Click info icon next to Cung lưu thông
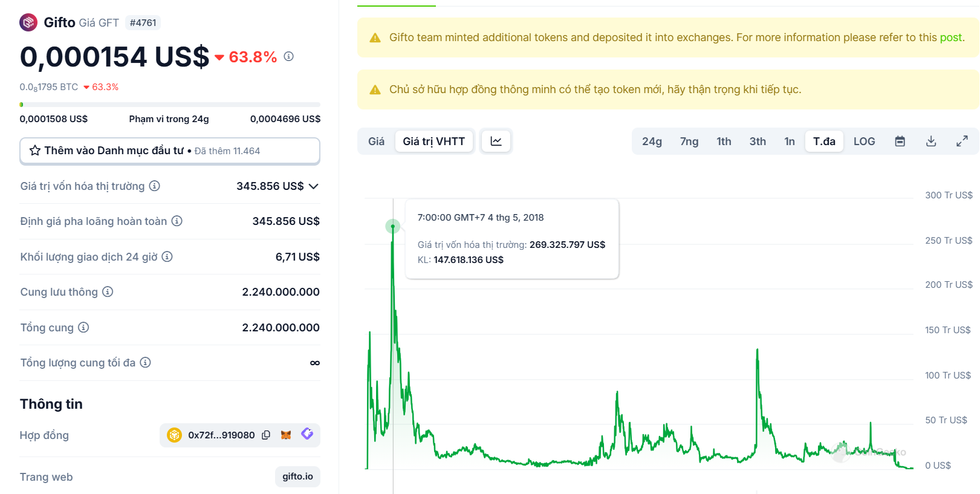 tap(108, 291)
